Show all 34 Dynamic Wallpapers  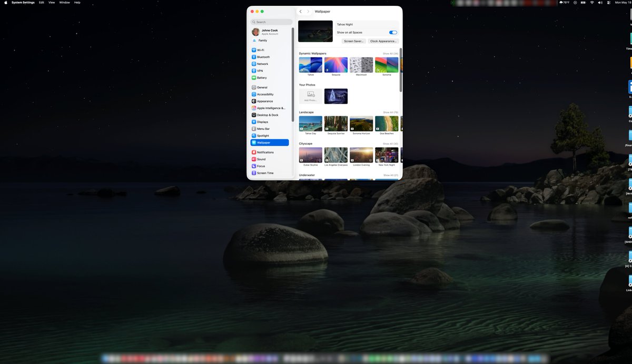pyautogui.click(x=390, y=54)
